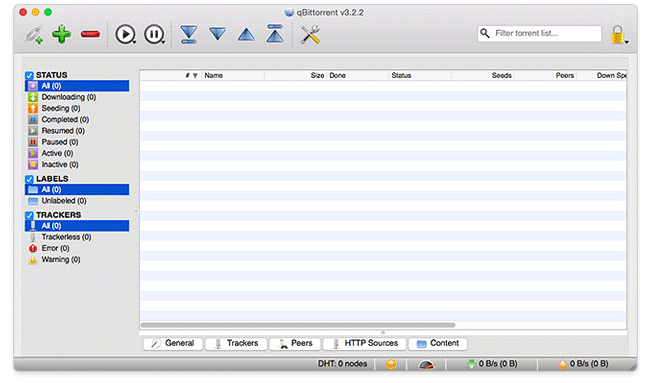This screenshot has width=650, height=383.
Task: Select Completed (0) status filter
Action: 77,119
